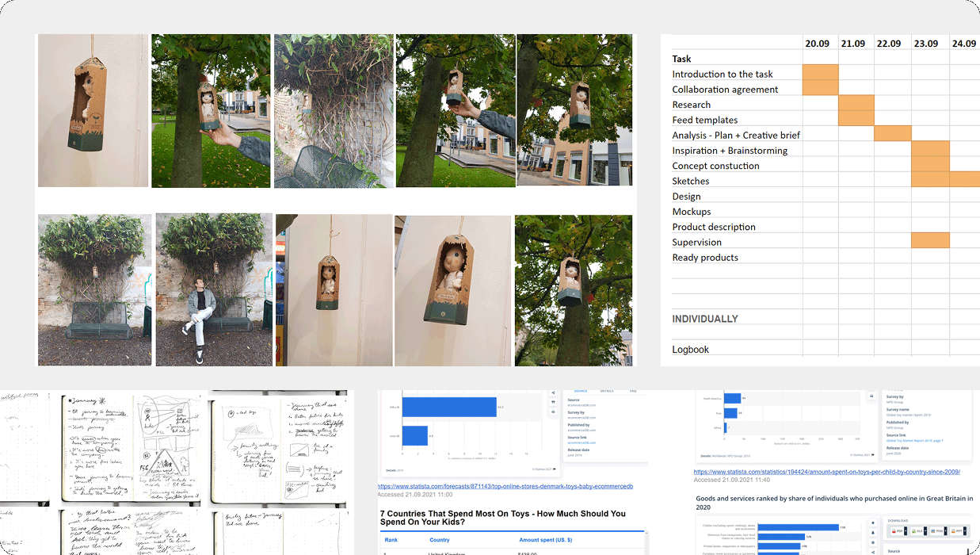The width and height of the screenshot is (980, 555).
Task: Switch to the DETAILS tab in the Statista panel
Action: (607, 391)
